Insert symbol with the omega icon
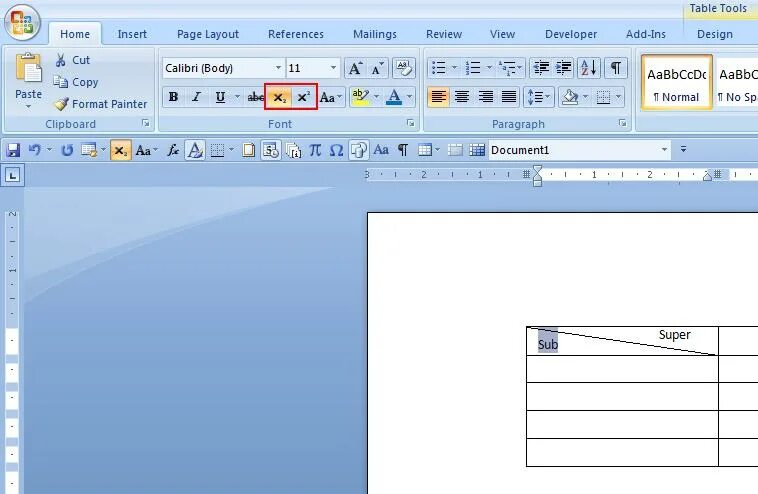The width and height of the screenshot is (758, 494). [x=336, y=150]
